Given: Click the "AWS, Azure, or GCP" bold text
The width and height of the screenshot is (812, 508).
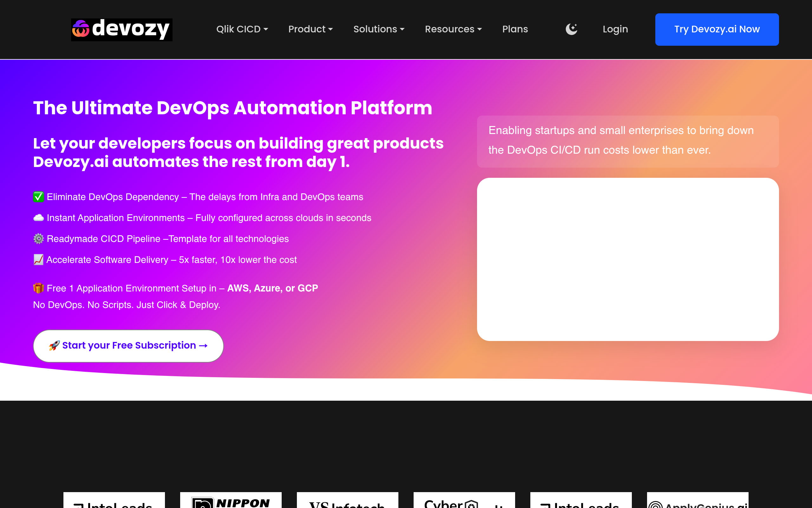Looking at the screenshot, I should (x=272, y=288).
